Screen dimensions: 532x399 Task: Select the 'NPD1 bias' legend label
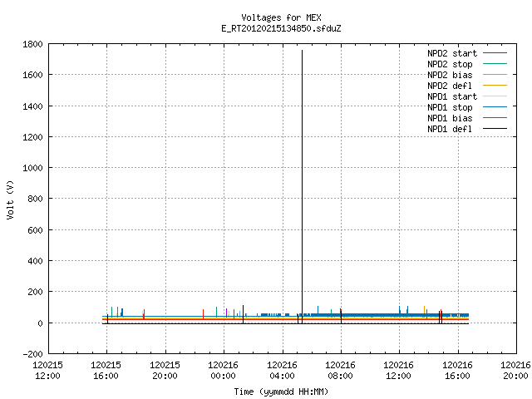pyautogui.click(x=450, y=118)
